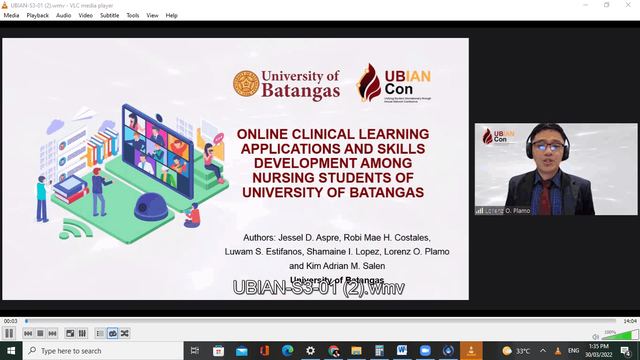Open the clock showing 1:35 PM
This screenshot has height=360, width=640.
click(x=599, y=351)
